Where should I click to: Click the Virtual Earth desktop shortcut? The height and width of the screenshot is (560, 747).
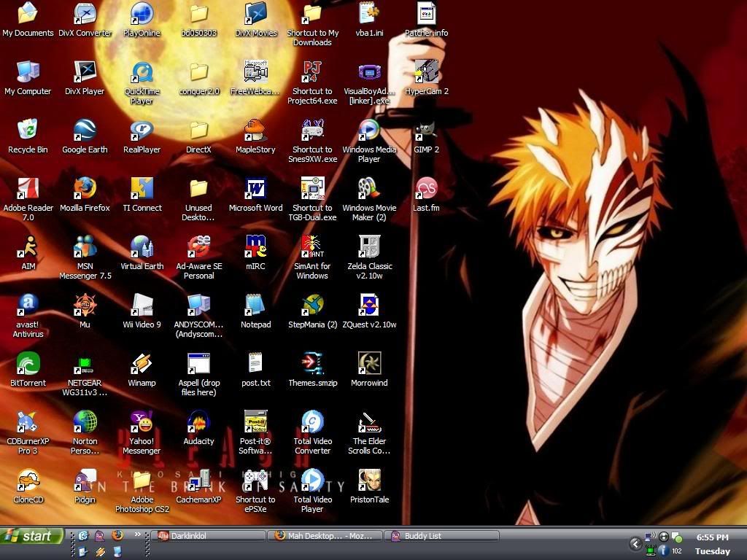click(x=142, y=253)
